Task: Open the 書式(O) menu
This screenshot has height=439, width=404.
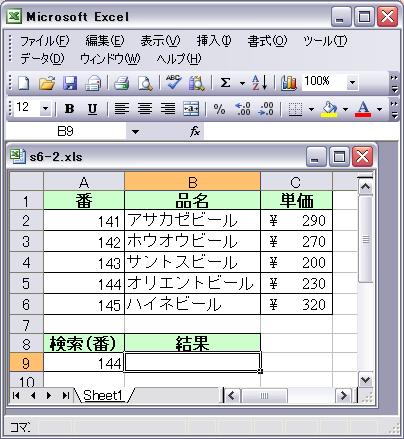Action: click(267, 41)
